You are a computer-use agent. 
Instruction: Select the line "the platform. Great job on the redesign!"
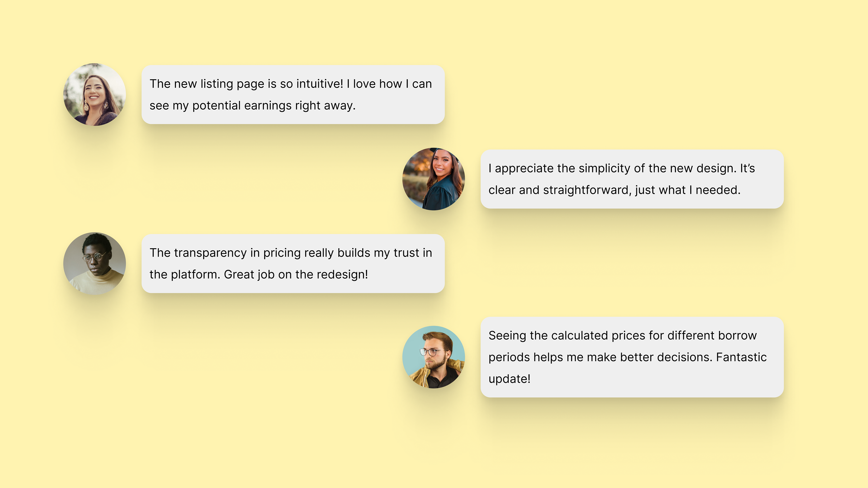(259, 275)
